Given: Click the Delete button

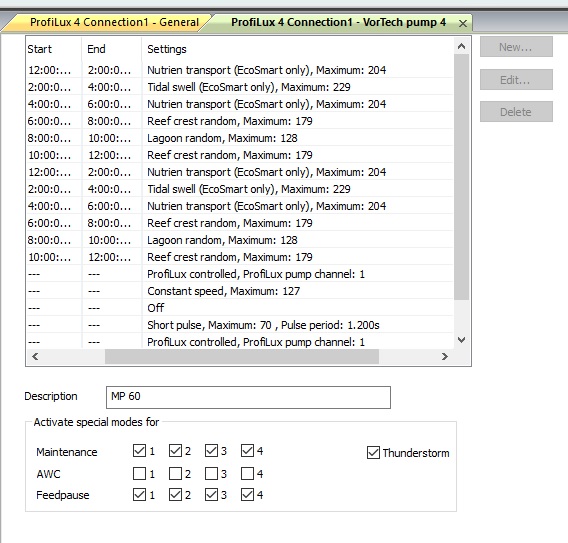Looking at the screenshot, I should click(516, 112).
